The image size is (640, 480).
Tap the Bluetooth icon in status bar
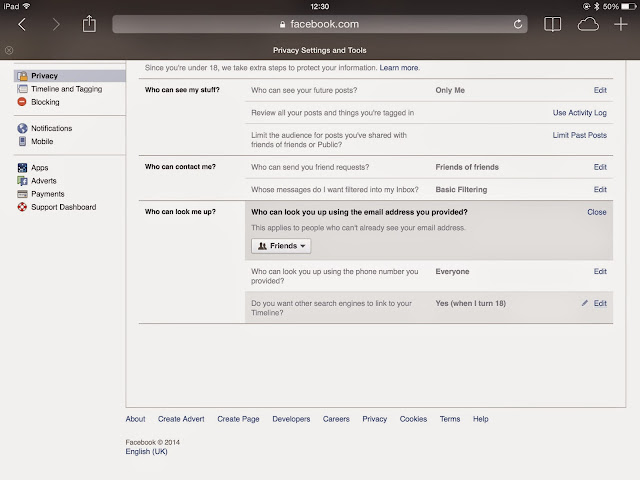click(x=596, y=6)
